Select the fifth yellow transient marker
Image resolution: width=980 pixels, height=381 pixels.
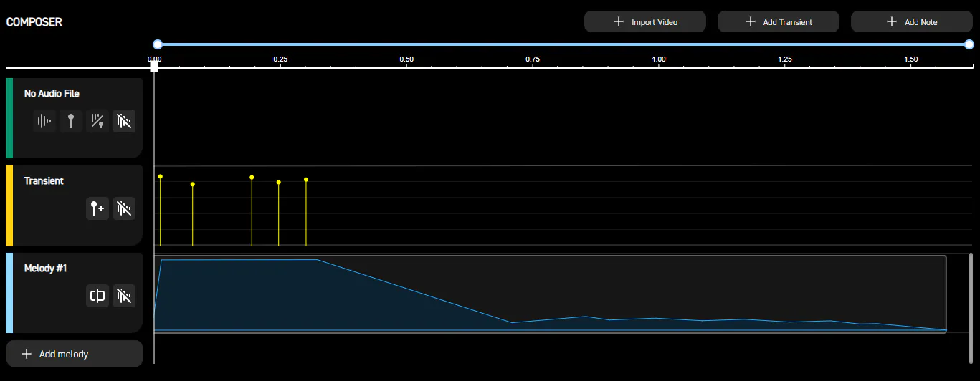click(x=306, y=179)
